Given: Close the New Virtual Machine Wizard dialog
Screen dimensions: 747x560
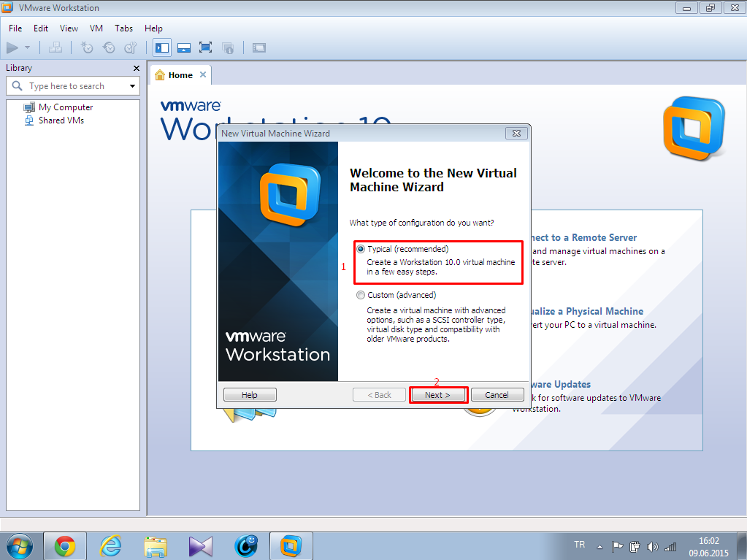Looking at the screenshot, I should click(x=516, y=134).
